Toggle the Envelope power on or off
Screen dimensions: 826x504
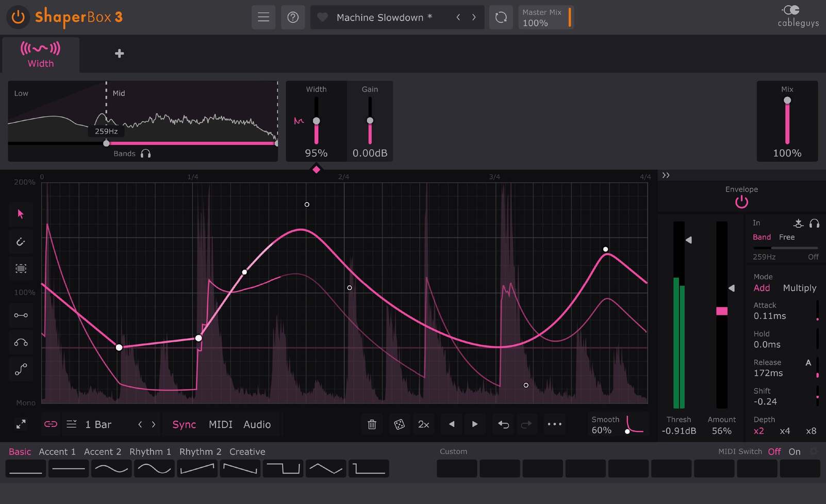click(x=741, y=202)
